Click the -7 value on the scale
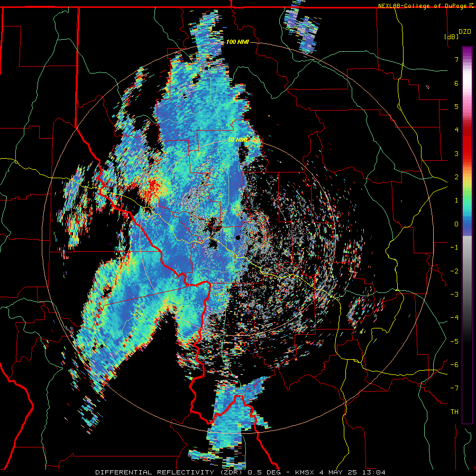Screen dimensions: 476x476 454,388
